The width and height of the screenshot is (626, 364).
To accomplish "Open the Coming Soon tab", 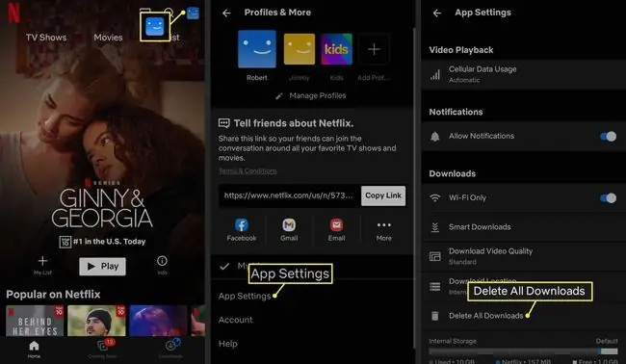I will [x=103, y=350].
